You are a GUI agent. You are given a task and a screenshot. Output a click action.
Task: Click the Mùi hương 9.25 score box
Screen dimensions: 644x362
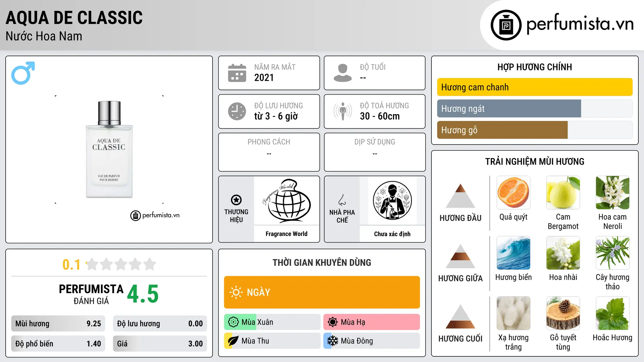click(58, 324)
